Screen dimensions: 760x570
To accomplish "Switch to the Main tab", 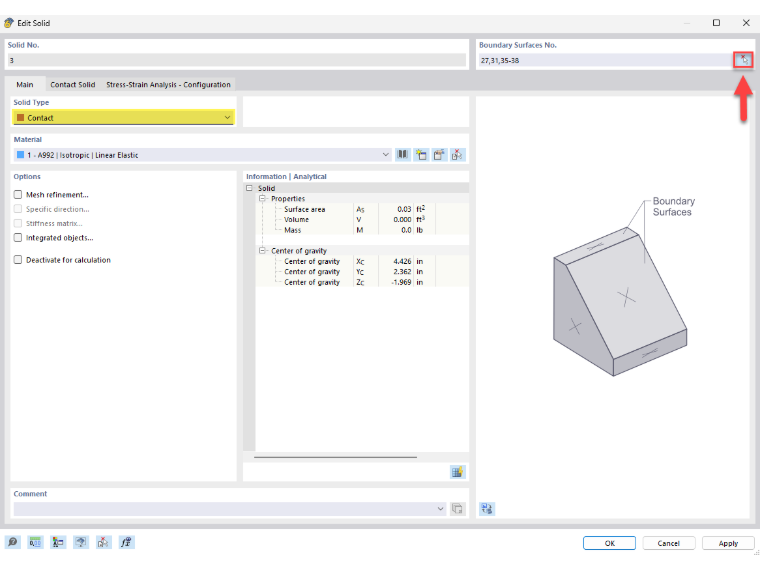I will tap(25, 84).
